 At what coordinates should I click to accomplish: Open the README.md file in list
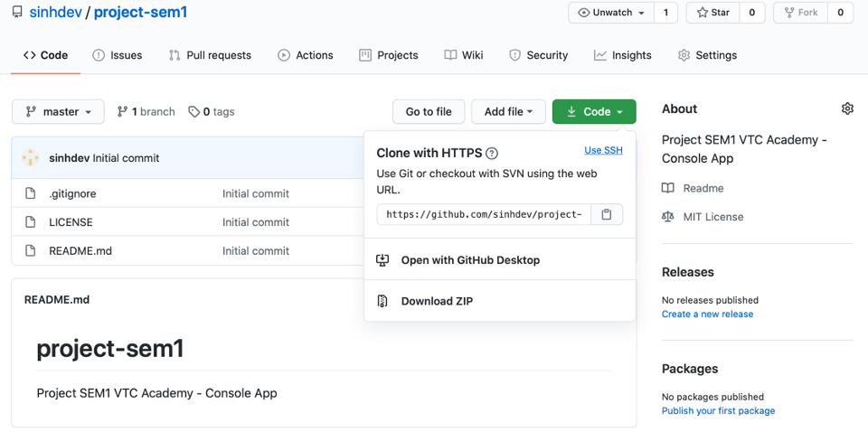point(80,251)
